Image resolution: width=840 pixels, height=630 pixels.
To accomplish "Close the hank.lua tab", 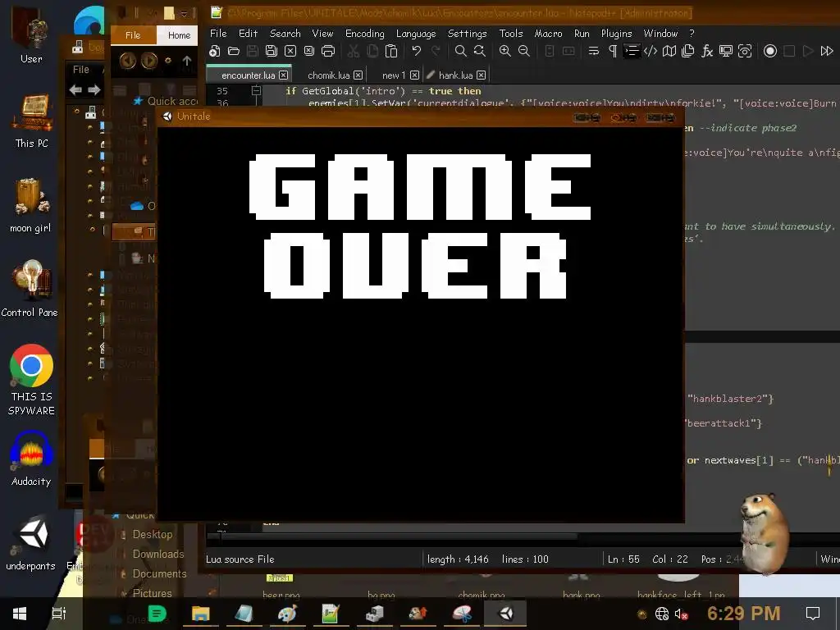I will click(481, 75).
